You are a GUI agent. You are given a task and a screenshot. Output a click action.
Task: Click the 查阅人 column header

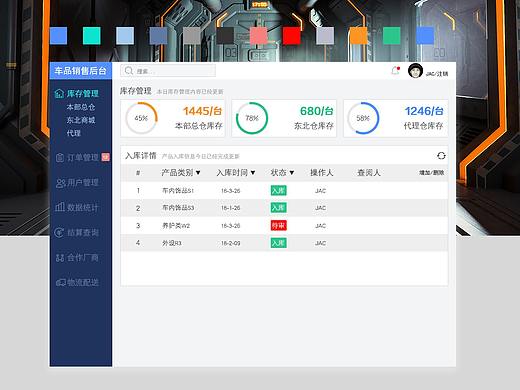click(x=369, y=173)
